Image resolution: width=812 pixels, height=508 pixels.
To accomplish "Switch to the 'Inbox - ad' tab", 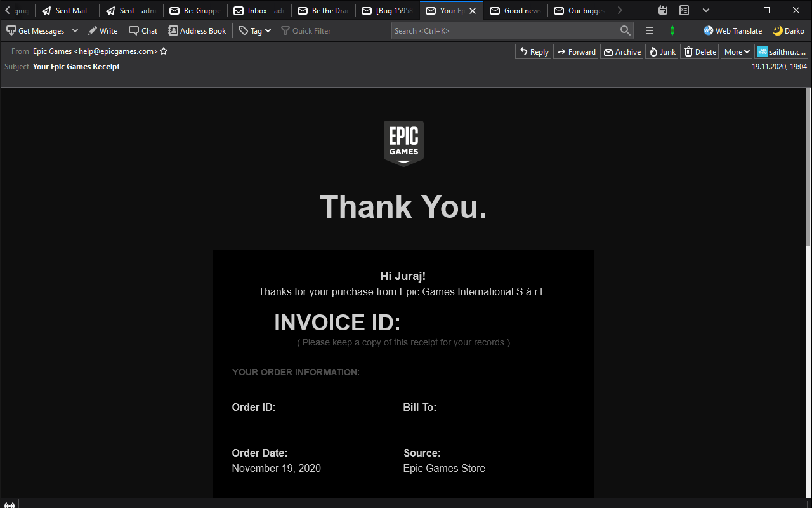I will [x=259, y=11].
